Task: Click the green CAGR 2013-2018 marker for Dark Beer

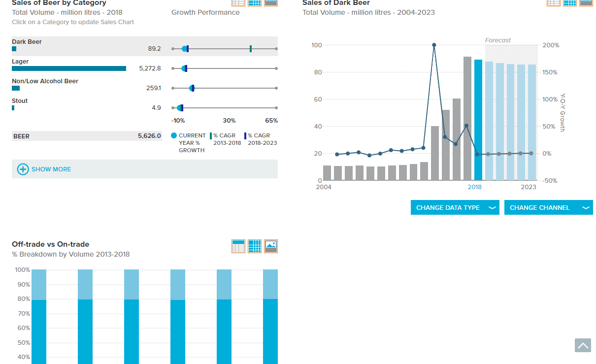Action: (x=251, y=49)
